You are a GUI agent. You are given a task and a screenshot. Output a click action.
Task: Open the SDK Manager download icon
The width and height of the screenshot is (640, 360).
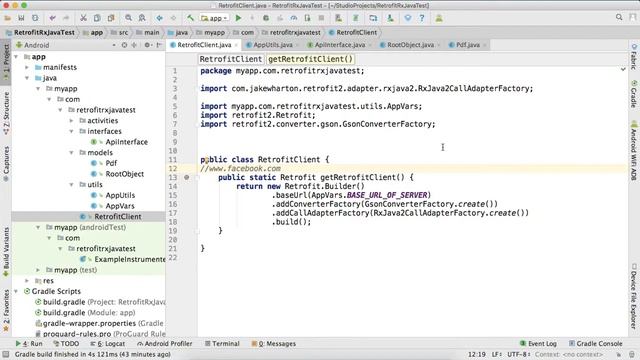(390, 18)
